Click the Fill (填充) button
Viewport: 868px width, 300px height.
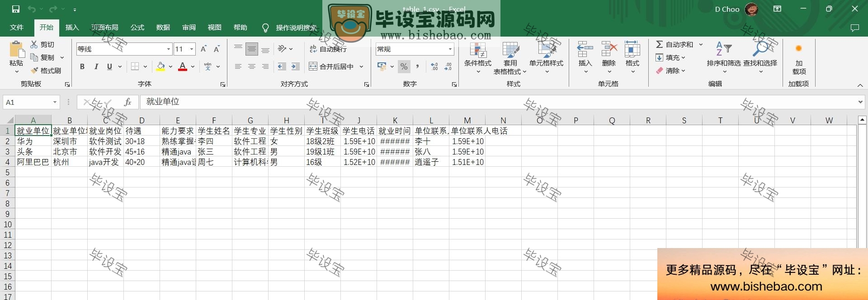(x=671, y=57)
